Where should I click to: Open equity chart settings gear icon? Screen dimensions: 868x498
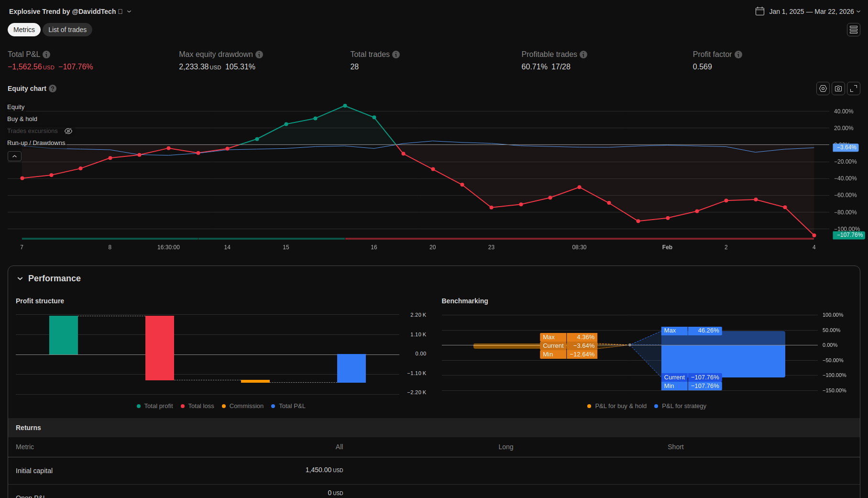pyautogui.click(x=823, y=89)
